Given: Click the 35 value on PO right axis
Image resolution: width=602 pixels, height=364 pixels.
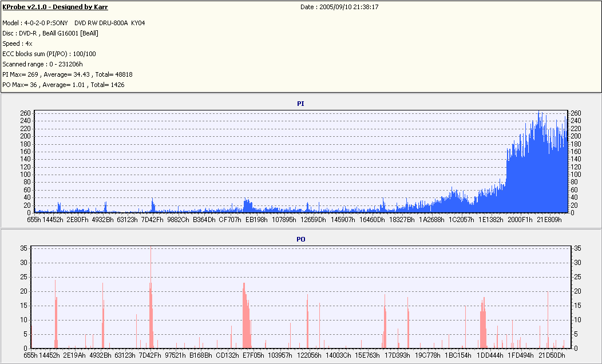Looking at the screenshot, I should tap(577, 248).
